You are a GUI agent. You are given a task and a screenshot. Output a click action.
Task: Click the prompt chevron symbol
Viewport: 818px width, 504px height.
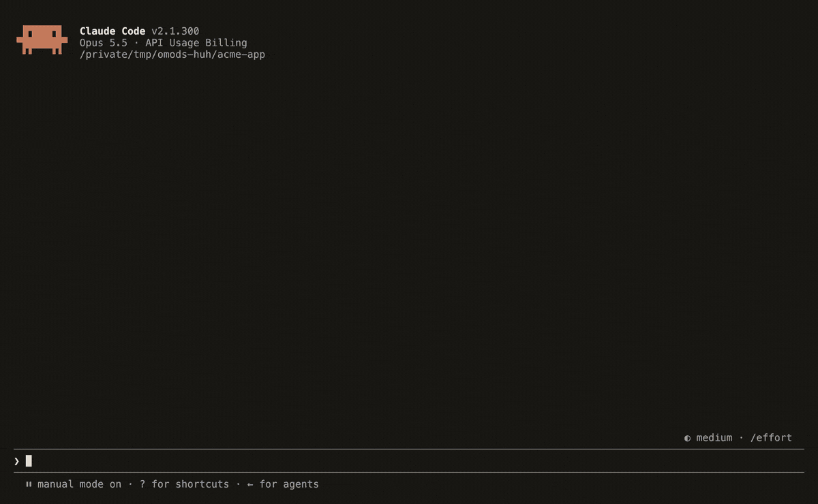(x=17, y=461)
